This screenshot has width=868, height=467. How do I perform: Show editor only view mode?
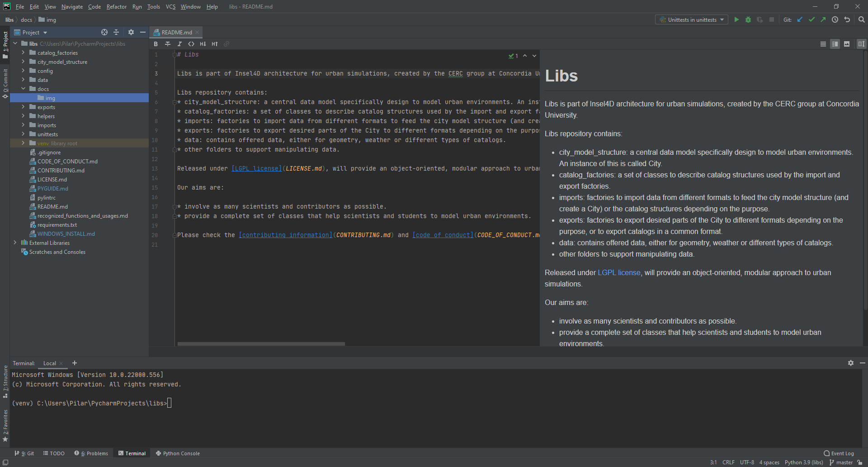[823, 44]
